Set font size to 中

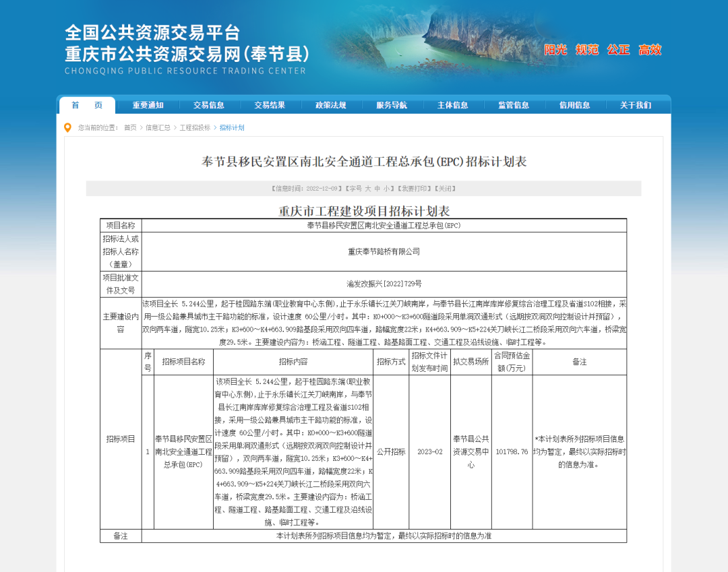click(377, 189)
